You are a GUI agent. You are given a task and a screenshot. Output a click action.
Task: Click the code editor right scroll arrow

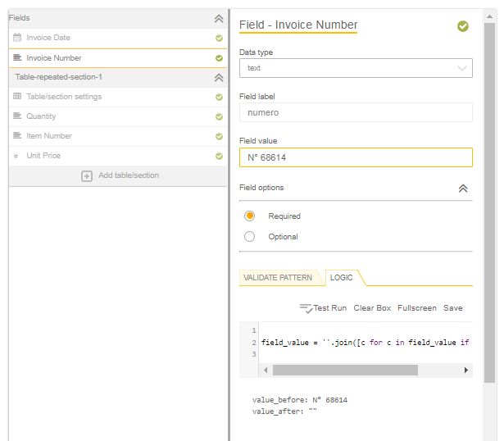[465, 370]
